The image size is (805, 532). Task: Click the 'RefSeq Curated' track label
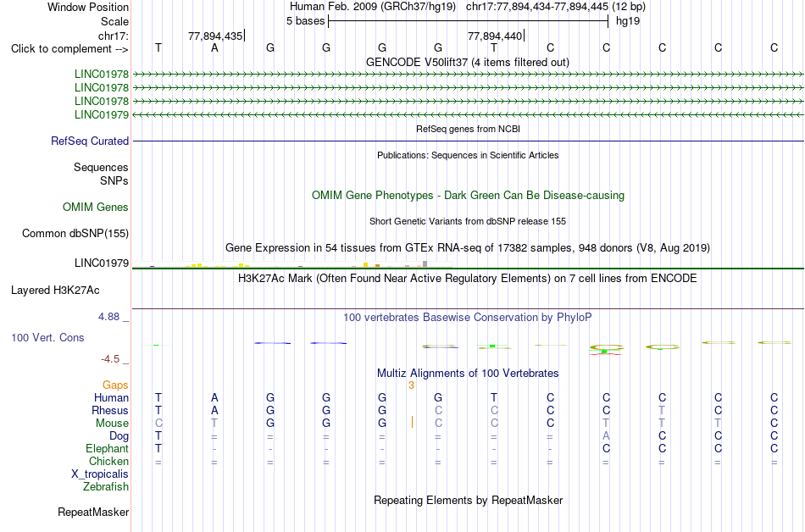89,141
